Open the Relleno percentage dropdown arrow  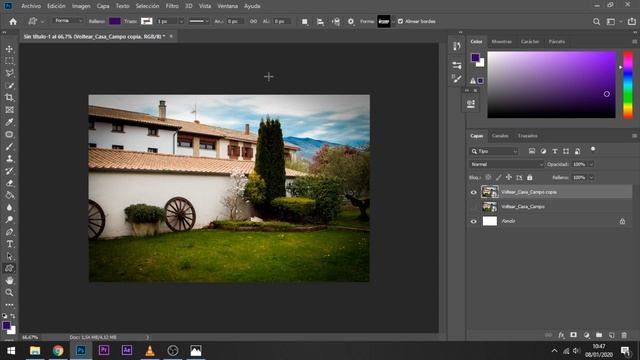point(591,178)
